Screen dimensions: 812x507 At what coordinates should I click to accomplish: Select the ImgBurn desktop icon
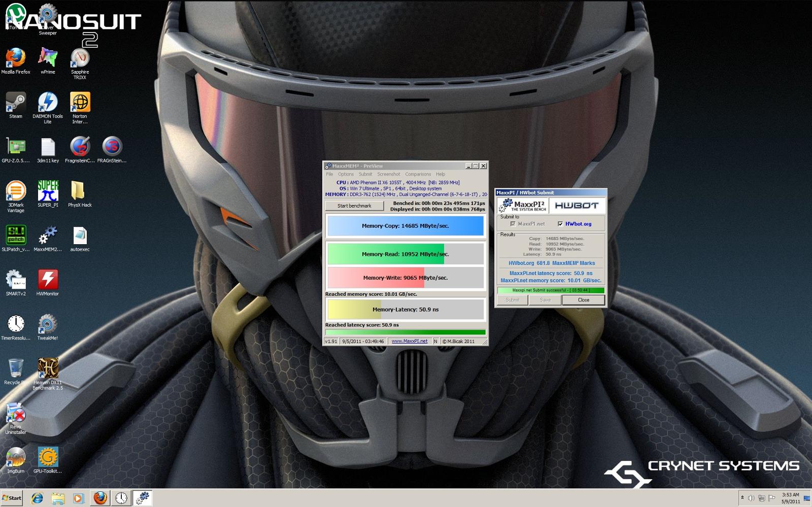click(16, 460)
